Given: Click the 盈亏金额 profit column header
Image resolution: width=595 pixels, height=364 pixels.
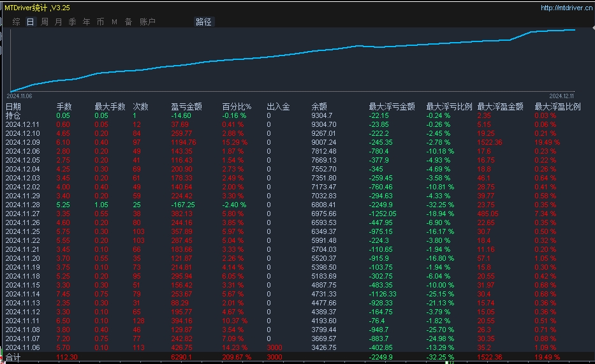Looking at the screenshot, I should [187, 106].
